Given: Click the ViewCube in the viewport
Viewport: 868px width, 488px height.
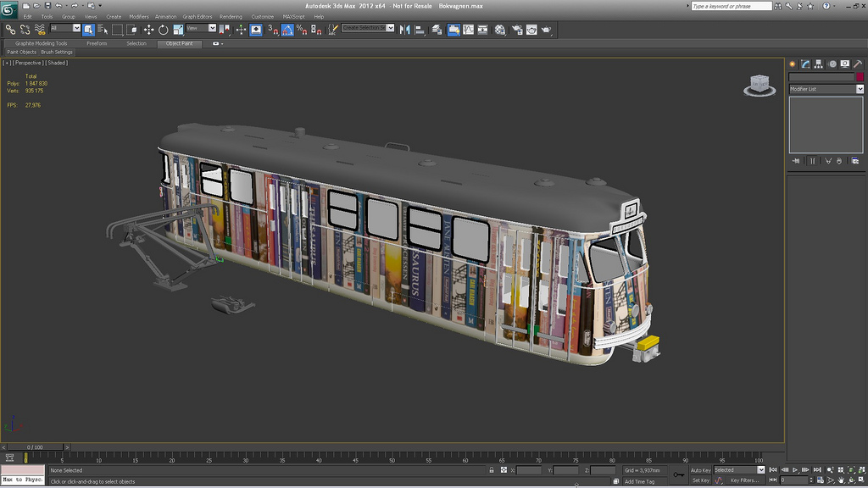Looking at the screenshot, I should (x=759, y=86).
